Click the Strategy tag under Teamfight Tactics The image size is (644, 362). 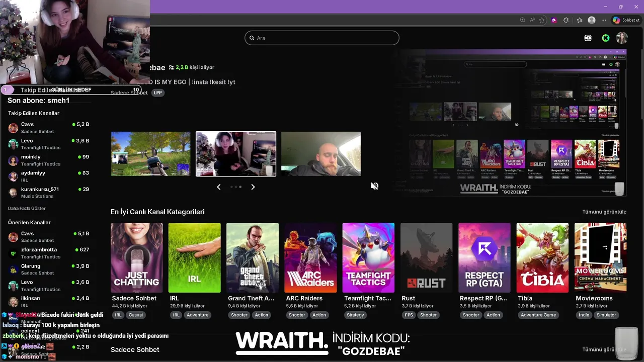355,315
